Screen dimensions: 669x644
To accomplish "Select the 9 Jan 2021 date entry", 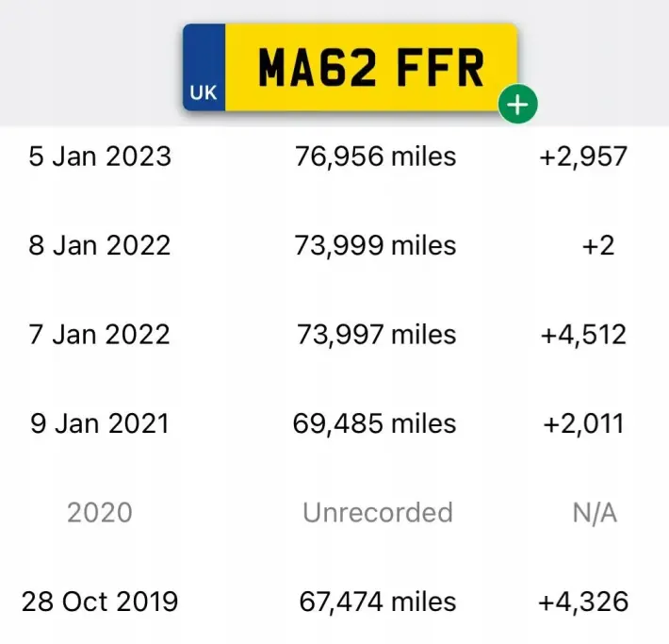I will [x=100, y=423].
